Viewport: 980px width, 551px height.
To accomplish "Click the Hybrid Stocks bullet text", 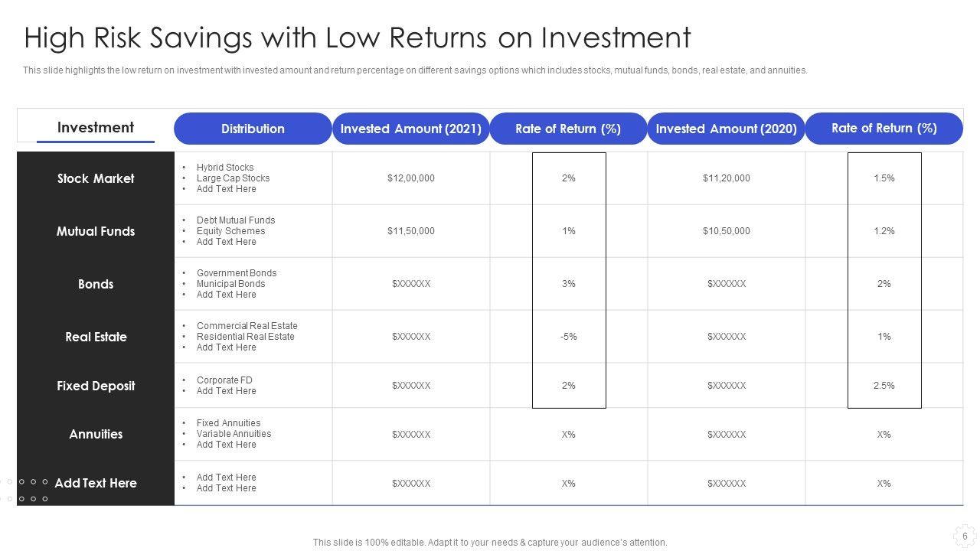I will [x=225, y=168].
